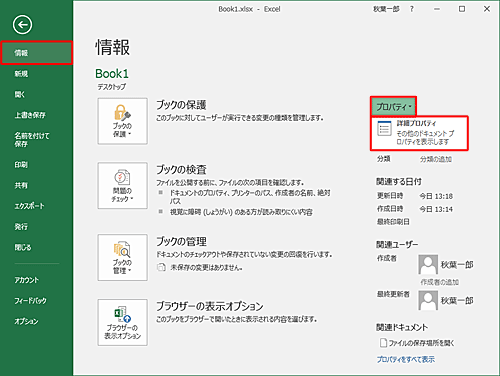Open the 問題のチェック check issues button

pos(122,186)
